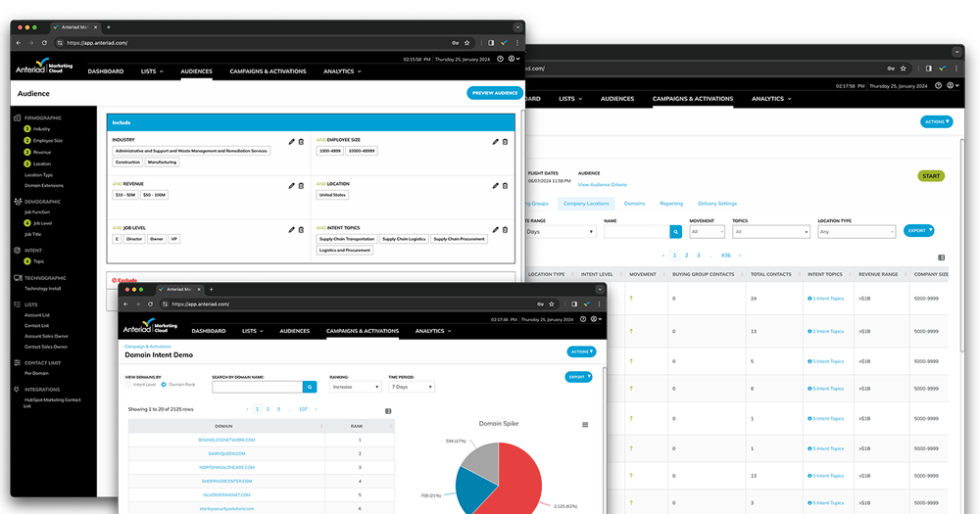The width and height of the screenshot is (980, 514).
Task: Delete the Industry criteria via its trash icon
Action: [301, 142]
